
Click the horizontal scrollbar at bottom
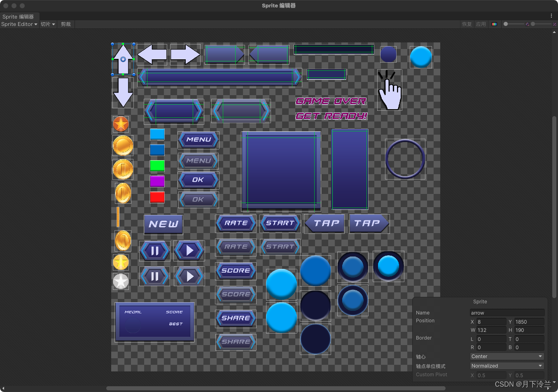point(275,388)
